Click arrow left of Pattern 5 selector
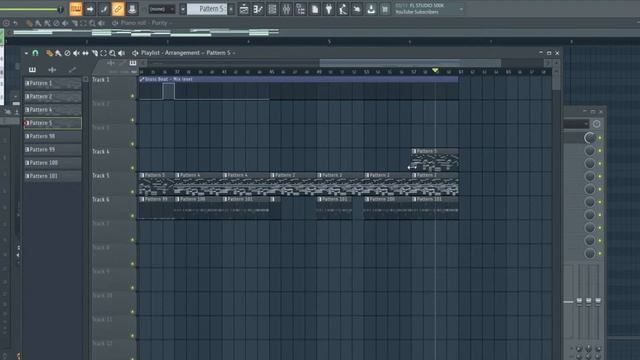The width and height of the screenshot is (640, 360). click(x=183, y=9)
